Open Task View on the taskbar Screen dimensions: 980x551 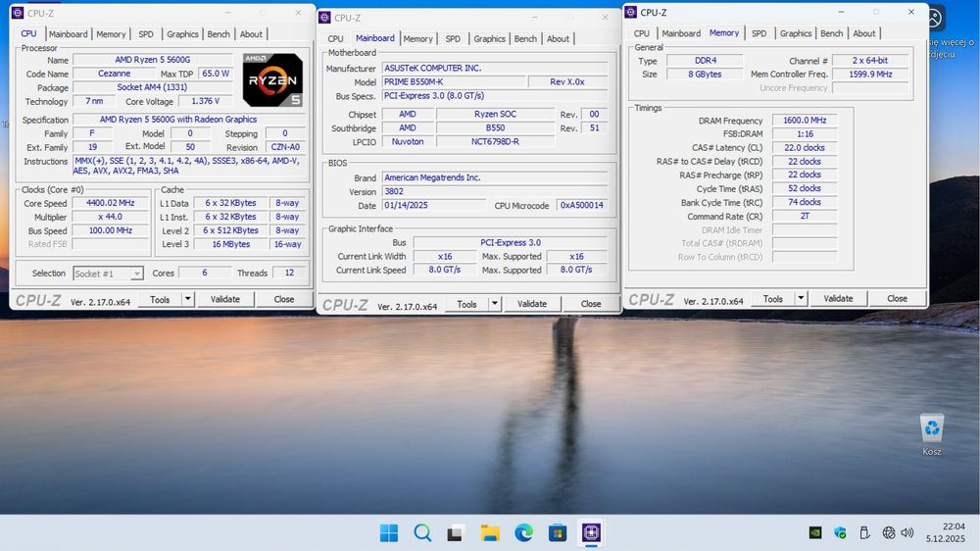point(455,533)
